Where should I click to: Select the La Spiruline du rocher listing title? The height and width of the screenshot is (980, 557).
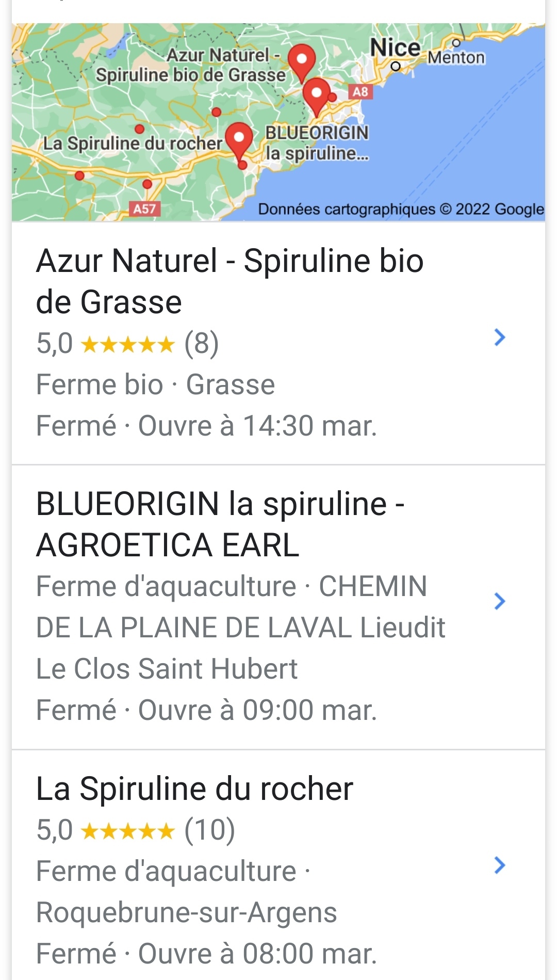tap(194, 789)
